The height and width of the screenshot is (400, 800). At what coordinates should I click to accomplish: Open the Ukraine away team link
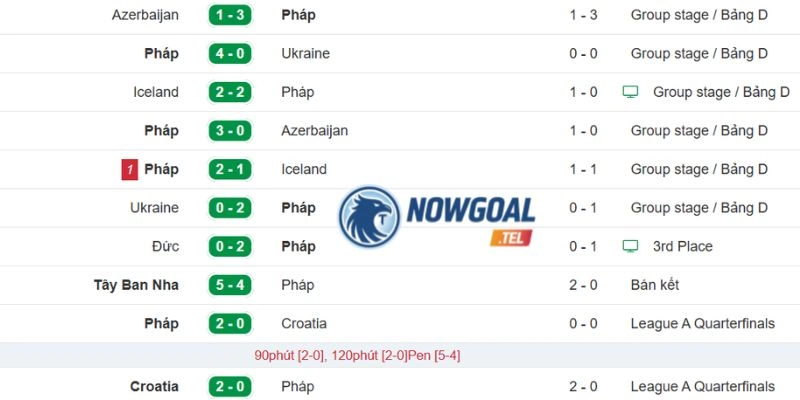306,54
